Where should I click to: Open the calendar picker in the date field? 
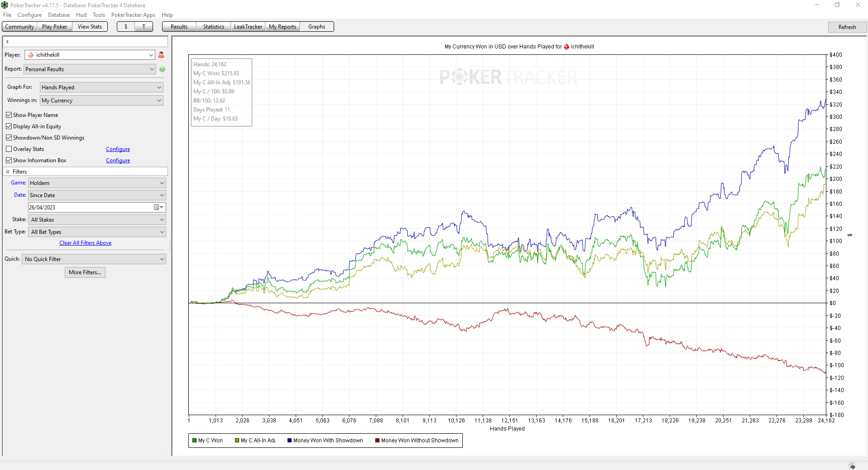pos(158,207)
